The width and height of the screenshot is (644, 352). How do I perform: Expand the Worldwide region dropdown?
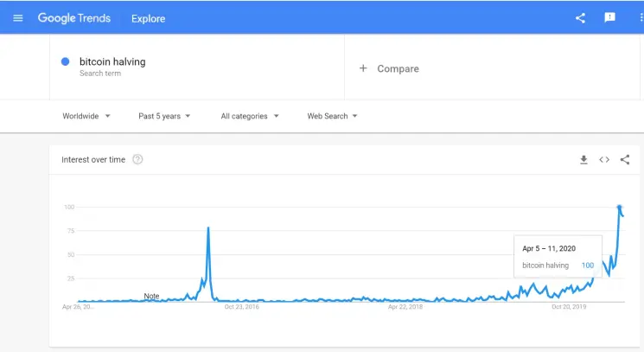(x=86, y=116)
